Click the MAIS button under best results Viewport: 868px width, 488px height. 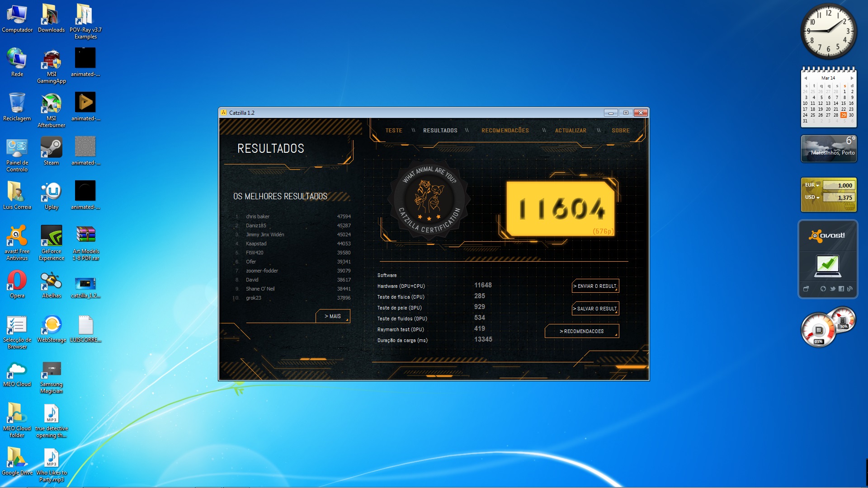pyautogui.click(x=333, y=316)
